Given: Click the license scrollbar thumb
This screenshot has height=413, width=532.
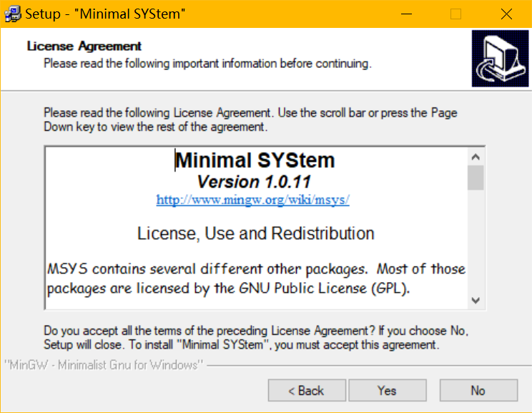Looking at the screenshot, I should pyautogui.click(x=476, y=178).
